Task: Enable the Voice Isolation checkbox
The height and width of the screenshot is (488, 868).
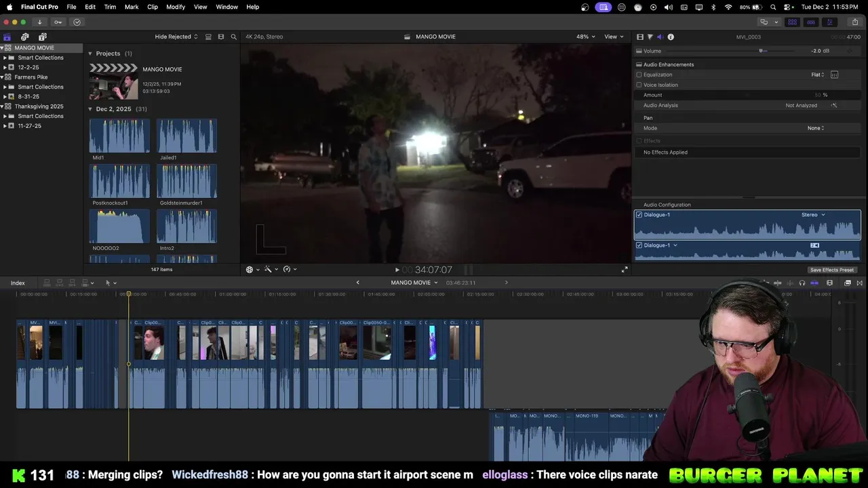Action: pyautogui.click(x=639, y=85)
